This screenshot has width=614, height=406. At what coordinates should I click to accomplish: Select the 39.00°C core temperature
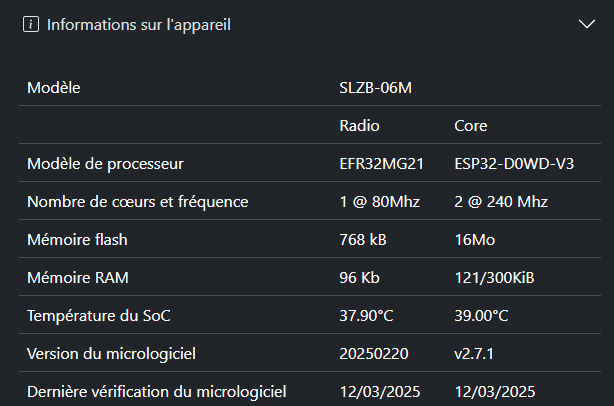(481, 316)
